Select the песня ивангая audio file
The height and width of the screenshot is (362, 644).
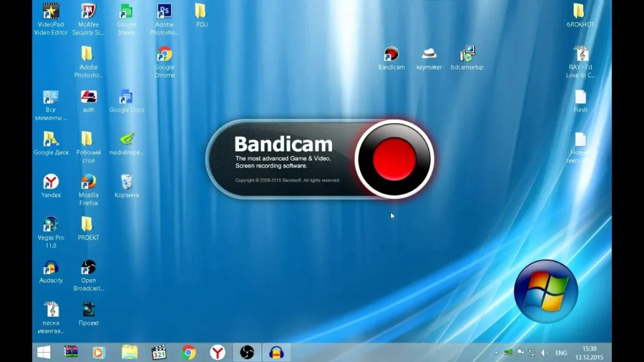tap(51, 317)
